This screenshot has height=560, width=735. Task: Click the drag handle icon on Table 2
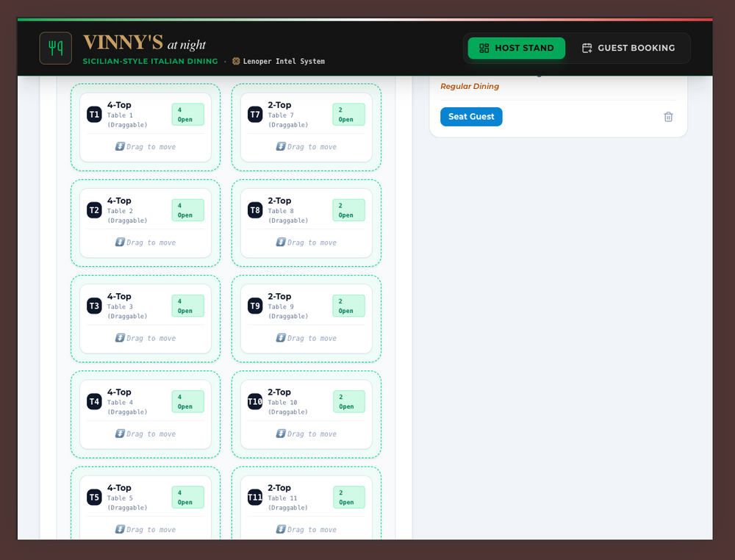120,242
